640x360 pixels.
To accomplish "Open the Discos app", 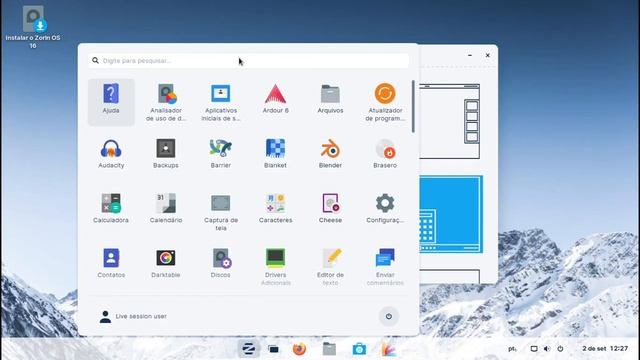I will pos(220,263).
